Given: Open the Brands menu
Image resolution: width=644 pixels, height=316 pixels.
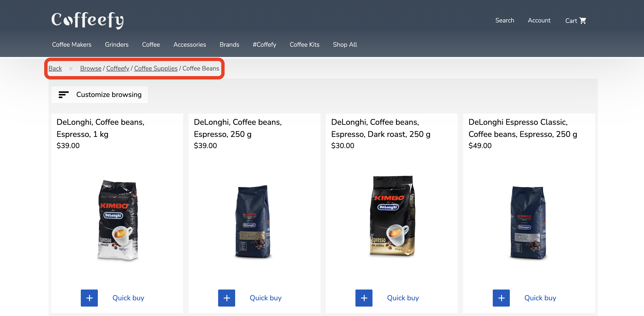Looking at the screenshot, I should (x=229, y=44).
